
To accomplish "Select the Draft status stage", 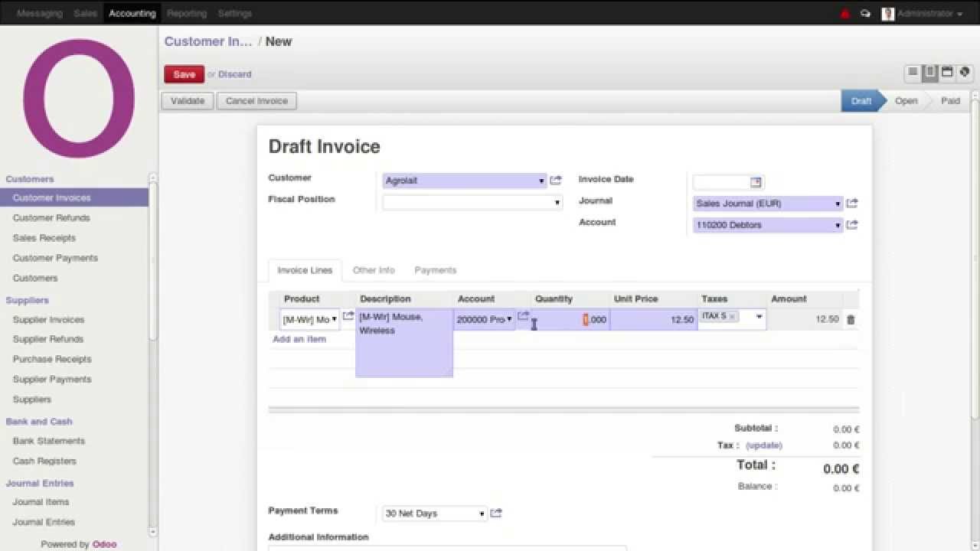I will point(861,101).
